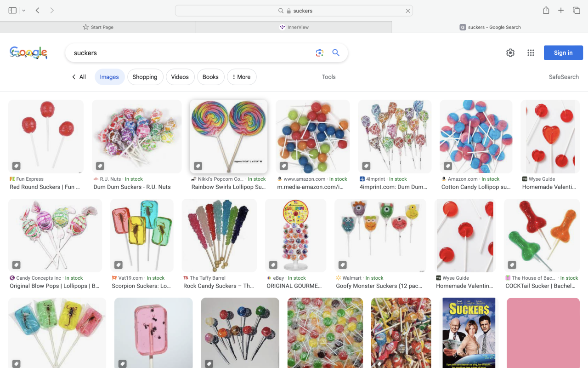Open the Google apps grid
The image size is (588, 368).
click(531, 53)
